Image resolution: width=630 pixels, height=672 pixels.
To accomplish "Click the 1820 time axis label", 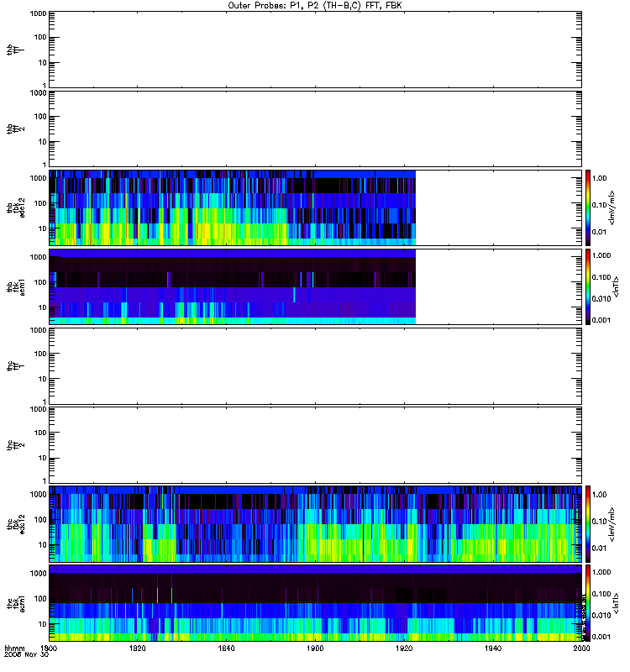I will pyautogui.click(x=137, y=648).
